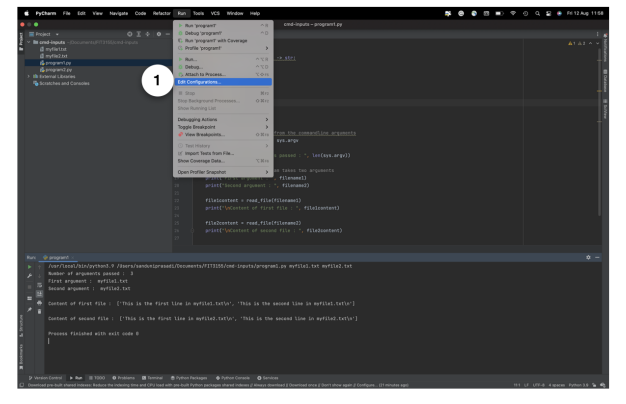Screen dimensions: 626x404
Task: Choose Debug 'program1' menu entry
Action: pyautogui.click(x=223, y=33)
